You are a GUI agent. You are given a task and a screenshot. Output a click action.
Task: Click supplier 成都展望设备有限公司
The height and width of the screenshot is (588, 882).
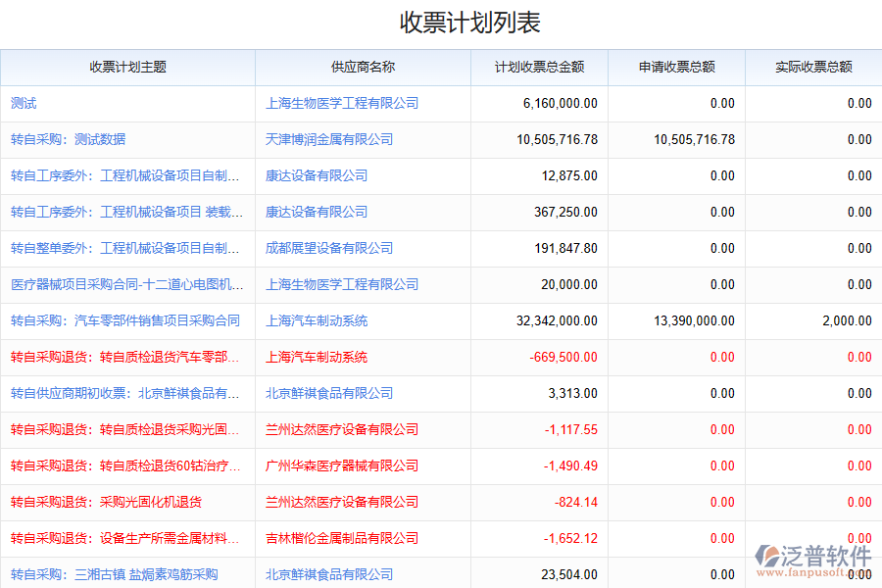tap(329, 248)
